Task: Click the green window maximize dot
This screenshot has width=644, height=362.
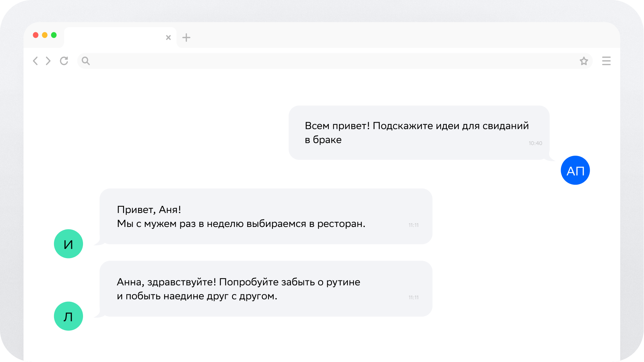Action: 54,35
